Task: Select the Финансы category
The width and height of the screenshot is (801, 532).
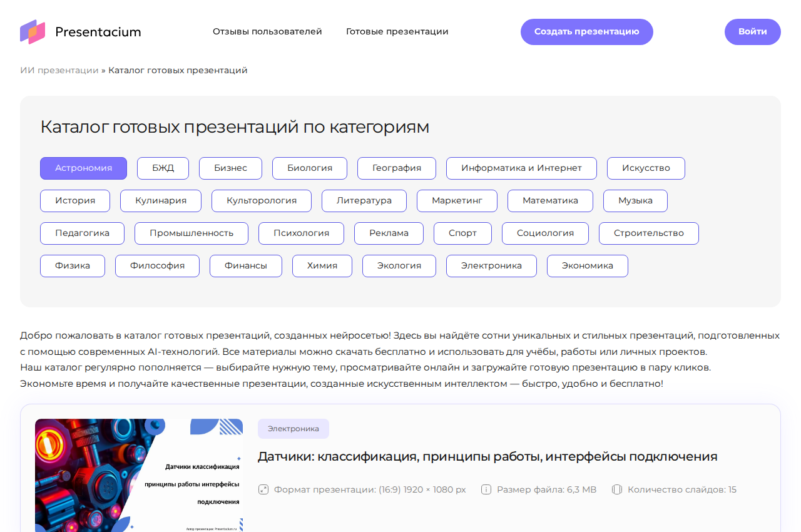Action: tap(246, 266)
